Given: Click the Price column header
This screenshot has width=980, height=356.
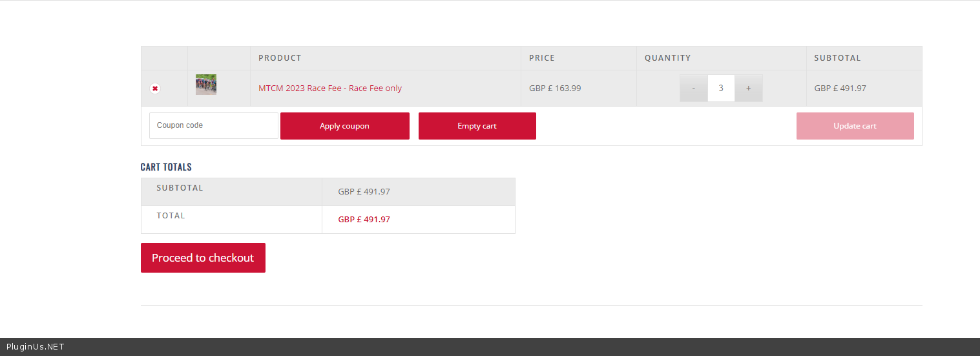Looking at the screenshot, I should 541,58.
